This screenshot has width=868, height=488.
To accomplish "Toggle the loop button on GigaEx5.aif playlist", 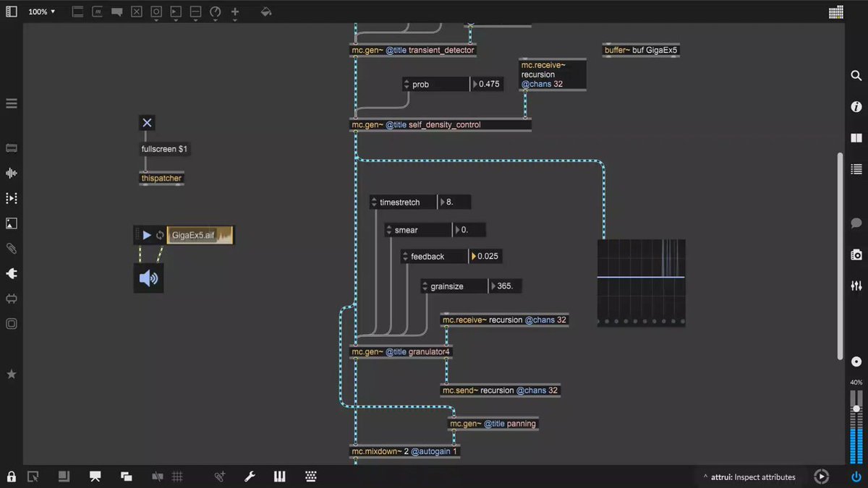I will 160,235.
